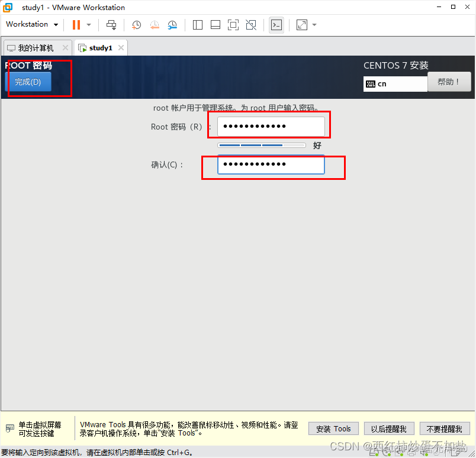Minimize the VMware Workstation window
476x458 pixels.
point(439,7)
